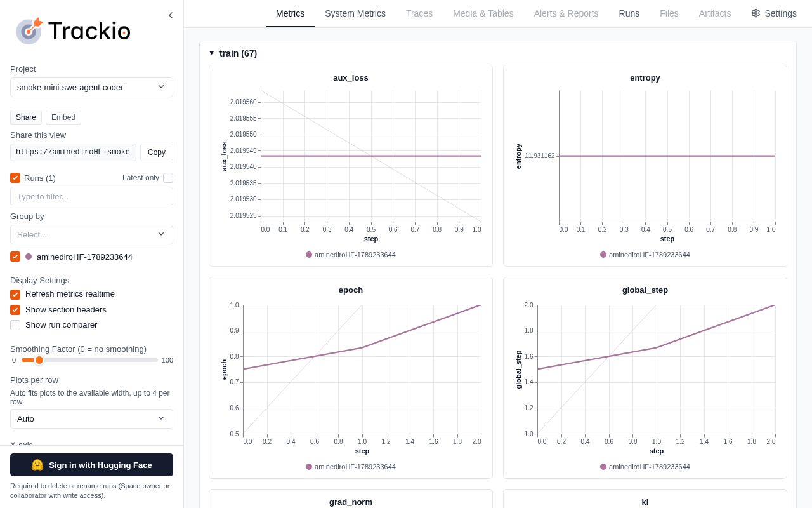812x508 pixels.
Task: Open the System Metrics tab
Action: point(355,13)
